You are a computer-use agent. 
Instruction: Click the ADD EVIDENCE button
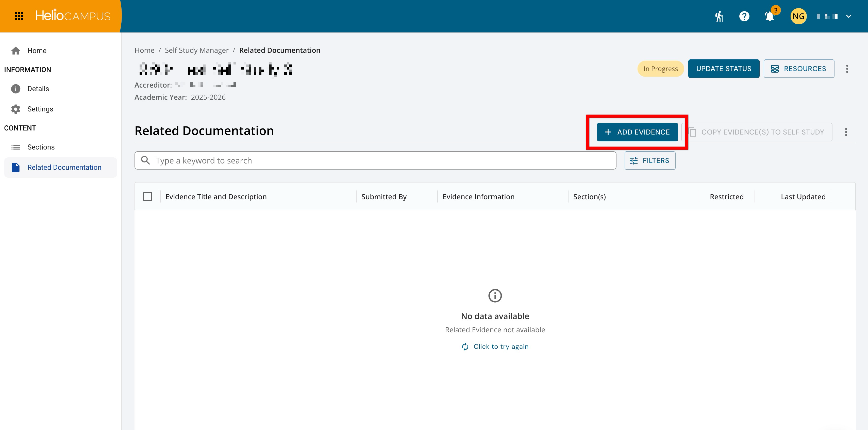(637, 132)
